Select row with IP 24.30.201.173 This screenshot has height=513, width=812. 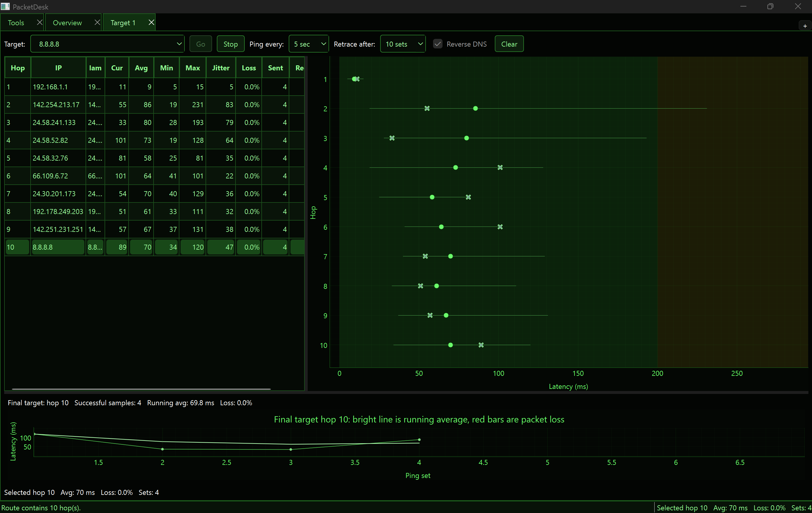pyautogui.click(x=154, y=194)
